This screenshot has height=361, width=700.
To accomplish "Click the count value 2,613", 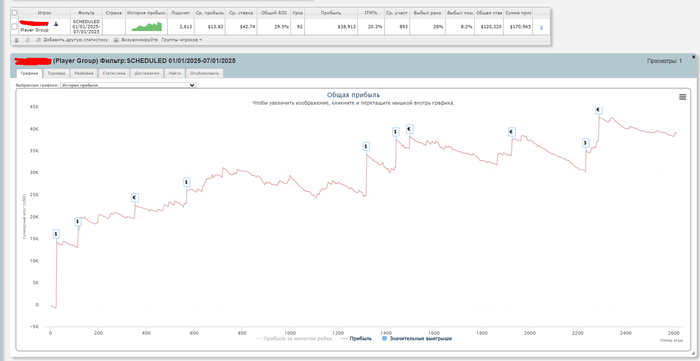I will click(x=185, y=27).
